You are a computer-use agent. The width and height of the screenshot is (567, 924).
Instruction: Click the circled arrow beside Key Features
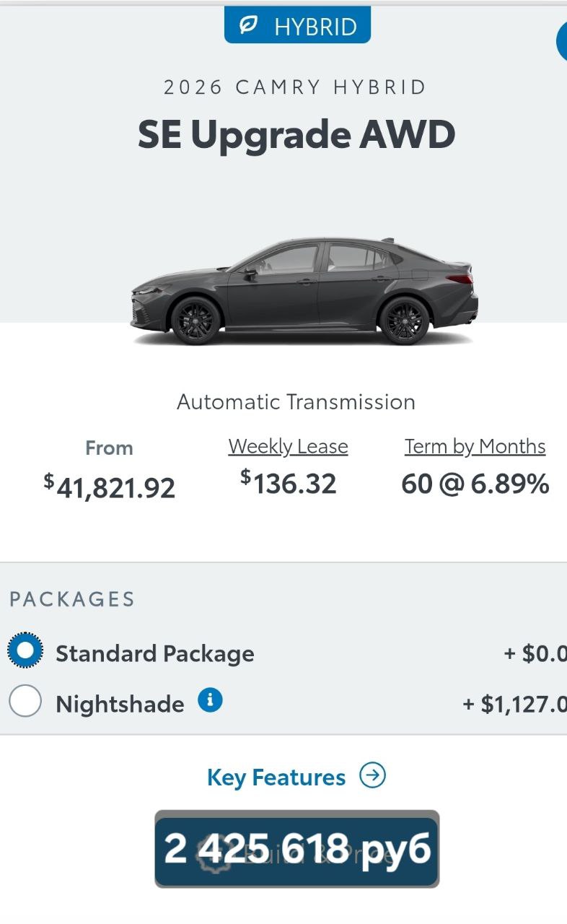tap(373, 776)
